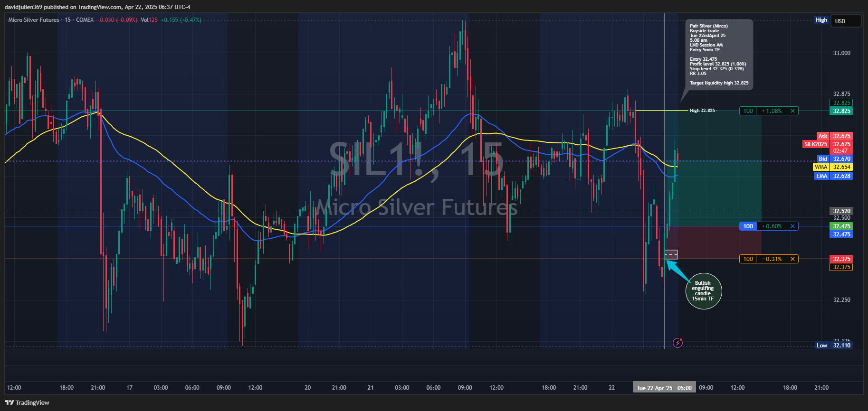868x411 pixels.
Task: Click the 32.875 price axis value
Action: [x=841, y=94]
